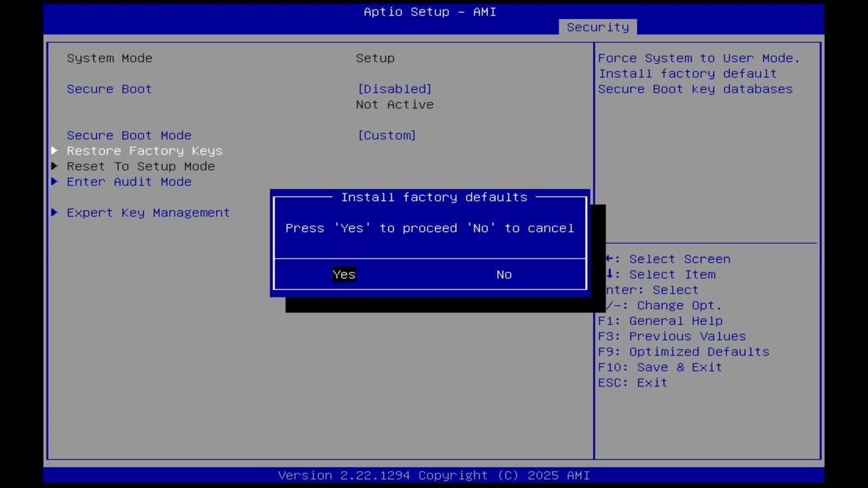This screenshot has width=868, height=488.
Task: Expand the Restore Factory Keys submenu
Action: coord(144,150)
